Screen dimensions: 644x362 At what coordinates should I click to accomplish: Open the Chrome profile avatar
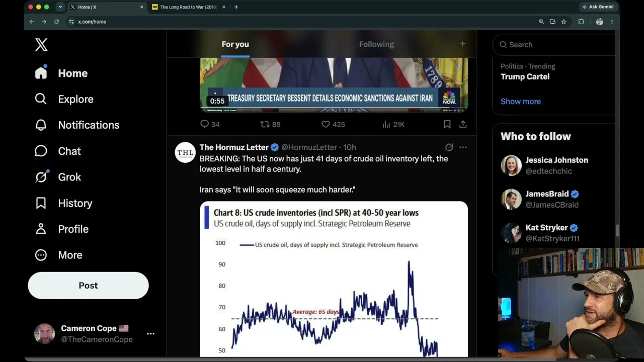click(x=599, y=22)
